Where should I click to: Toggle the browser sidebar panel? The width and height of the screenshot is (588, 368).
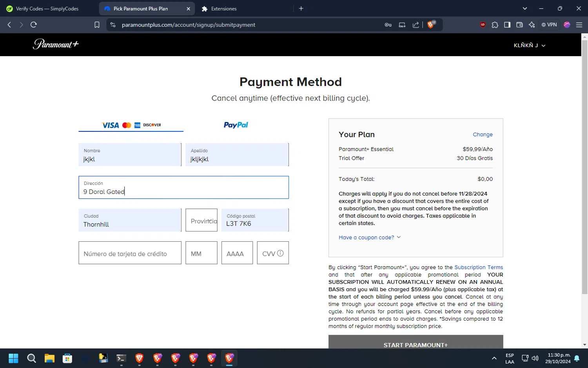[507, 25]
